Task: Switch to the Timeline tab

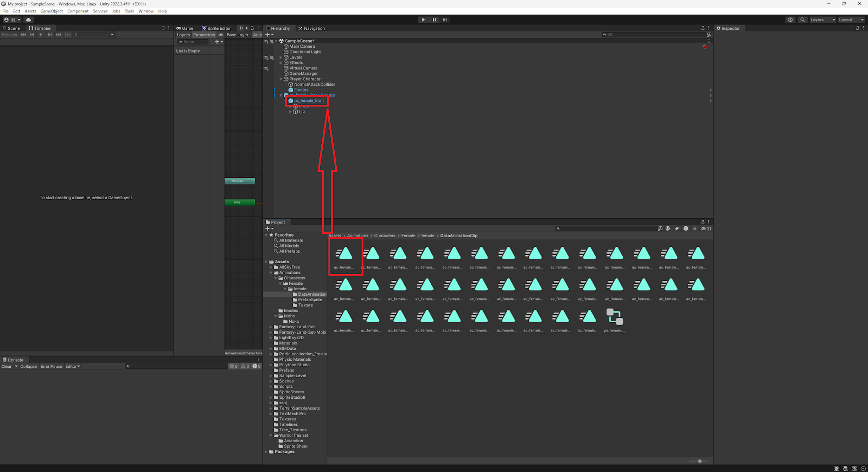Action: (40, 28)
